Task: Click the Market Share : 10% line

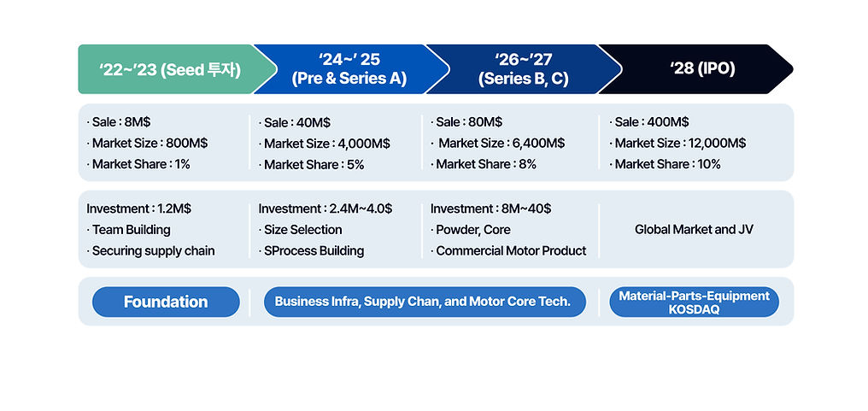Action: tap(666, 164)
